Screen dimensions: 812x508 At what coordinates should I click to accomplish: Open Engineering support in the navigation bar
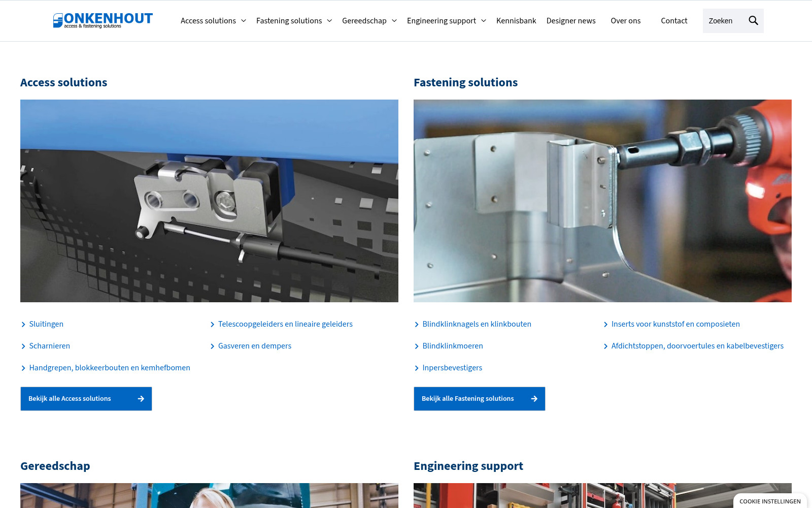[442, 21]
